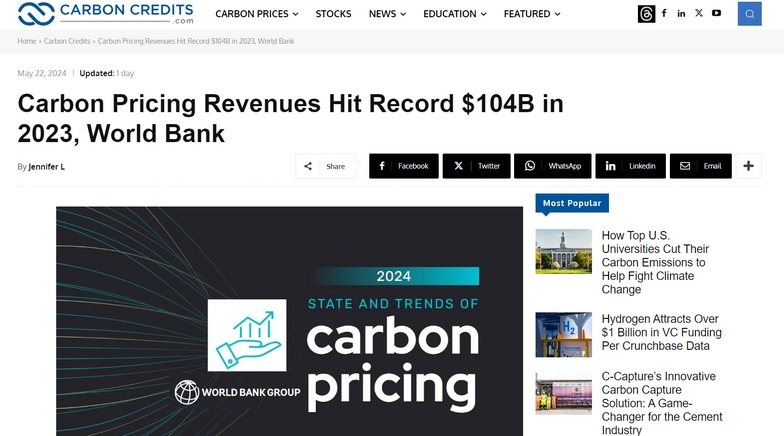This screenshot has width=784, height=436.
Task: Click the Home breadcrumb link
Action: tap(27, 41)
